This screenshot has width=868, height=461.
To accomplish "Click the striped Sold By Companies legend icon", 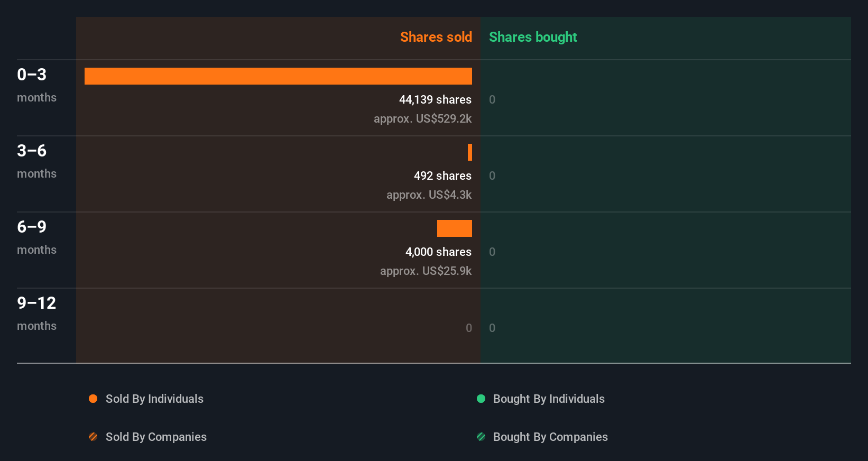I will tap(93, 437).
